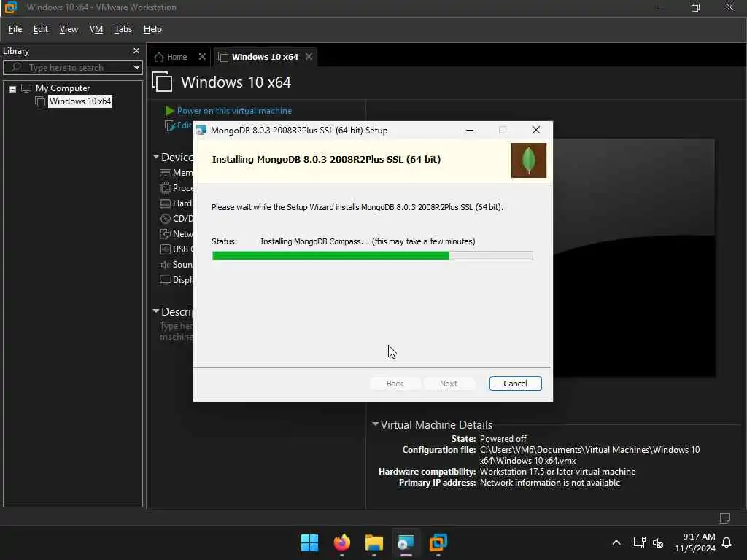747x560 pixels.
Task: Close the Home tab
Action: tap(202, 57)
